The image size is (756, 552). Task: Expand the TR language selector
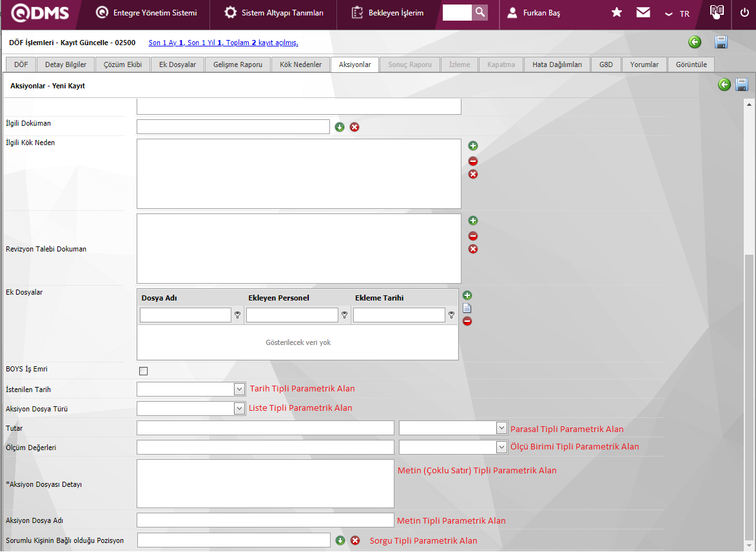click(x=677, y=14)
